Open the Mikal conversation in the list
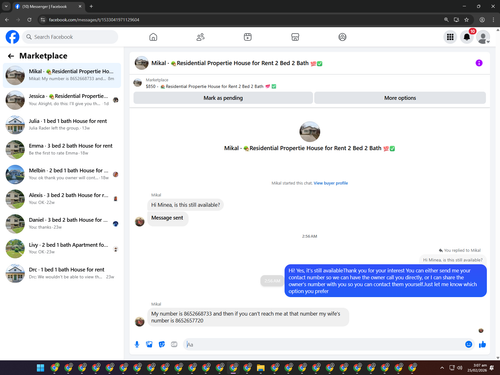This screenshot has height=375, width=500. [62, 75]
